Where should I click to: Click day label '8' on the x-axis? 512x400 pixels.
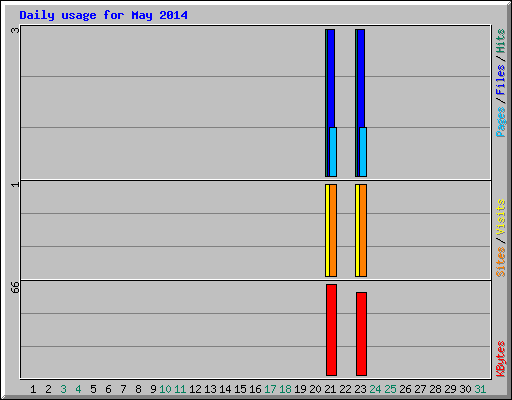tap(138, 389)
